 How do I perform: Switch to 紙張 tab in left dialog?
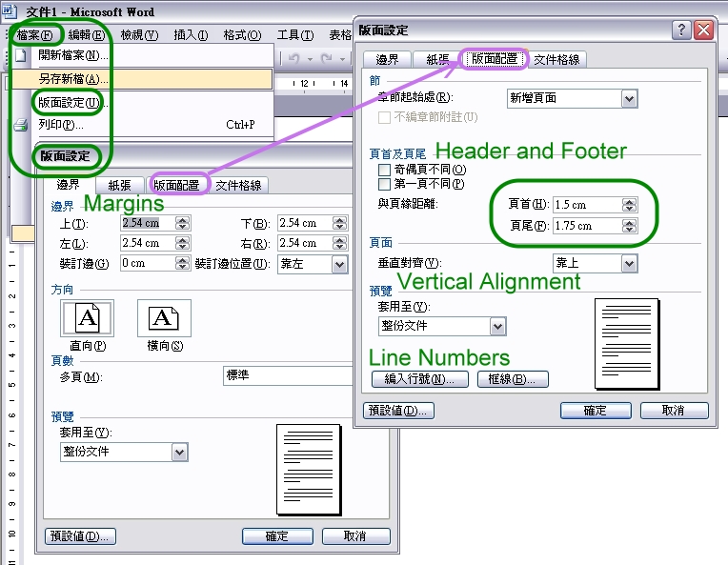(x=119, y=186)
